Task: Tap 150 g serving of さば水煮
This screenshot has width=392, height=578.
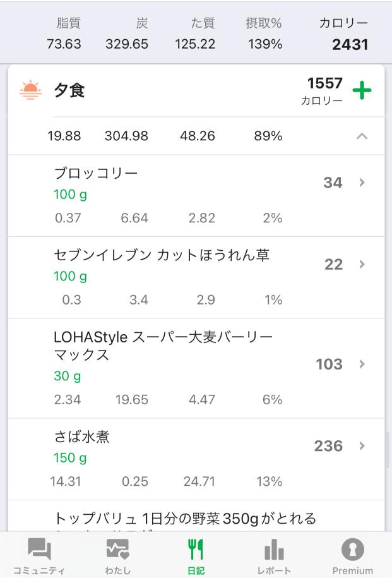Action: [70, 458]
